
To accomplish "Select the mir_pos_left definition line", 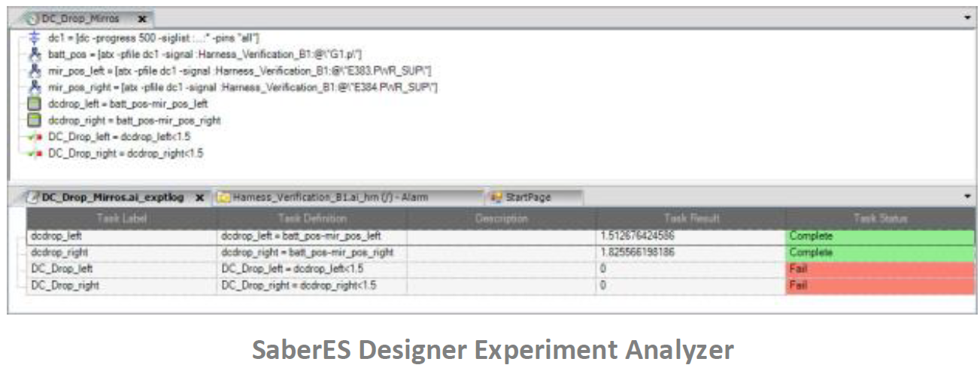I will point(240,71).
